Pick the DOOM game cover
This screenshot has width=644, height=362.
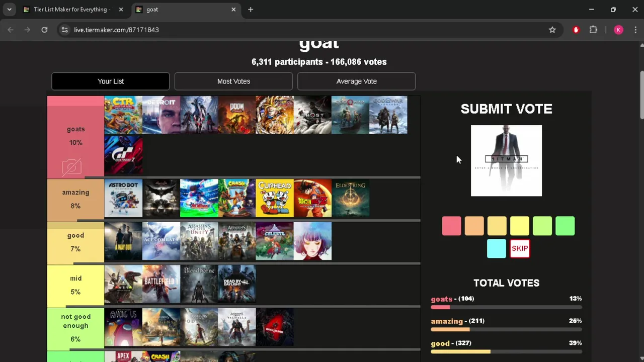pos(237,115)
